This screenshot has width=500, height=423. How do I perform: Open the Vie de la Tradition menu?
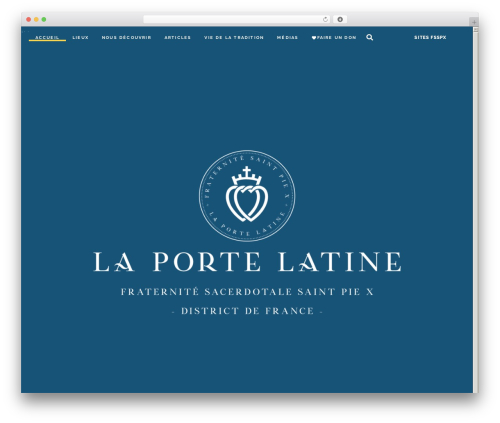[x=234, y=37]
